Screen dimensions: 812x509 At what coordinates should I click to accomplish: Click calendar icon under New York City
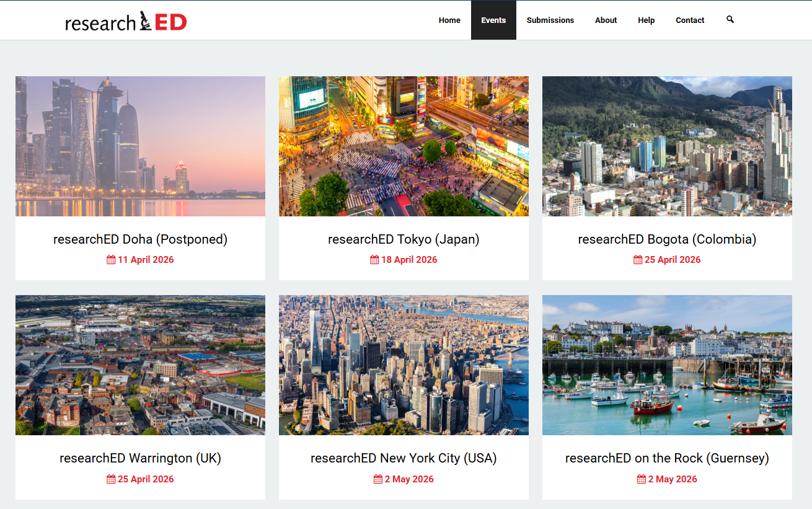(x=378, y=479)
